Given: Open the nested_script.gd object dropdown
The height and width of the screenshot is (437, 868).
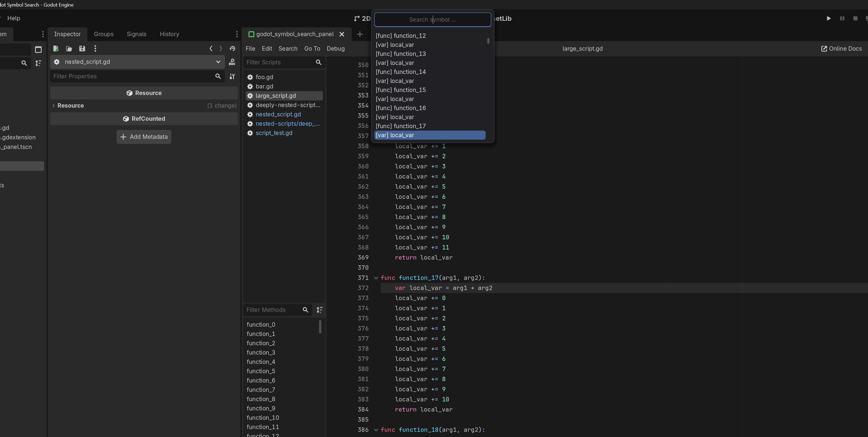Looking at the screenshot, I should tap(137, 62).
